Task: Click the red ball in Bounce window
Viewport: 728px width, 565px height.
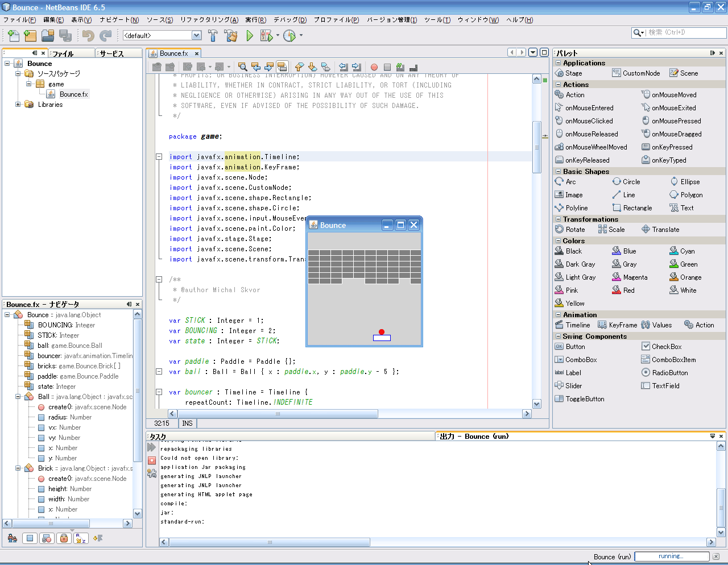Action: (x=382, y=332)
